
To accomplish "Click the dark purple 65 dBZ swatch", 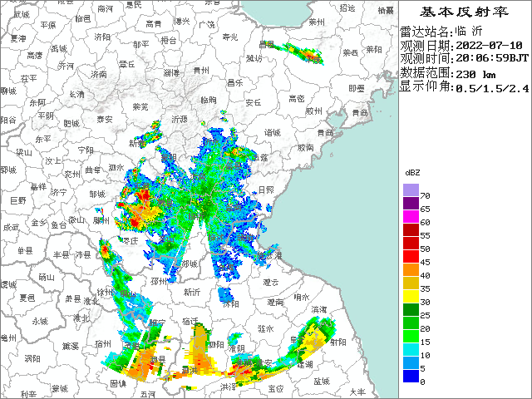I will [410, 204].
